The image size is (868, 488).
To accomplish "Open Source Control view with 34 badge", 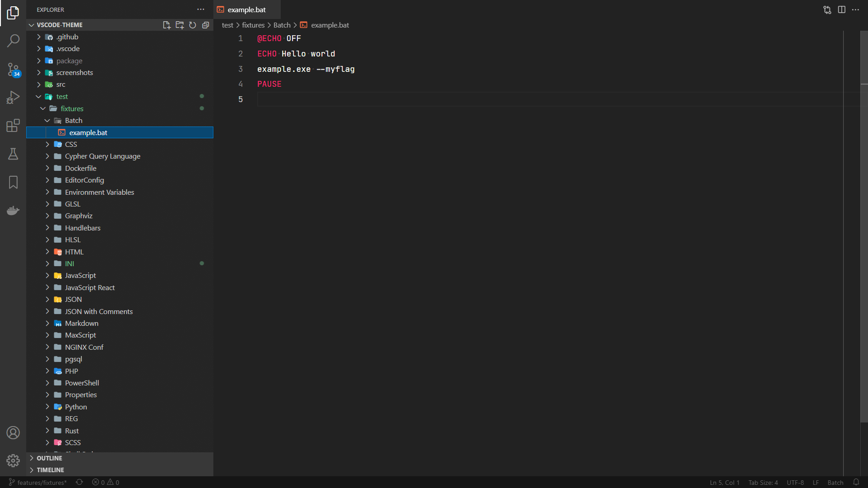I will (x=13, y=70).
